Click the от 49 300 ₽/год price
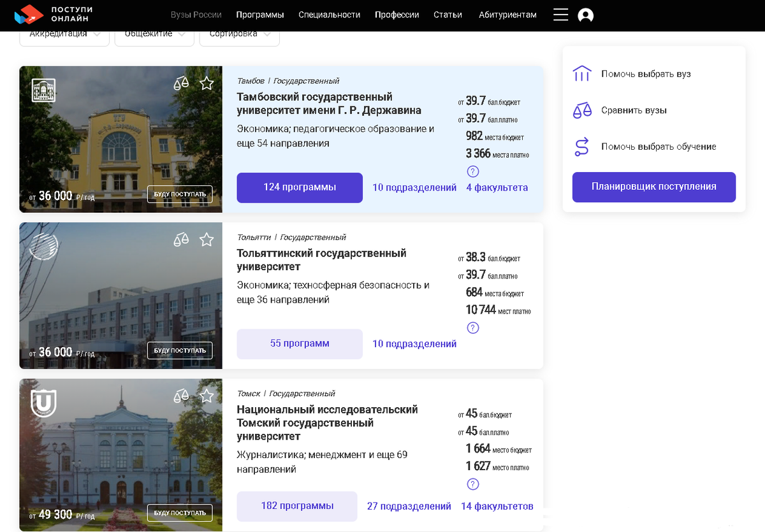 [62, 514]
